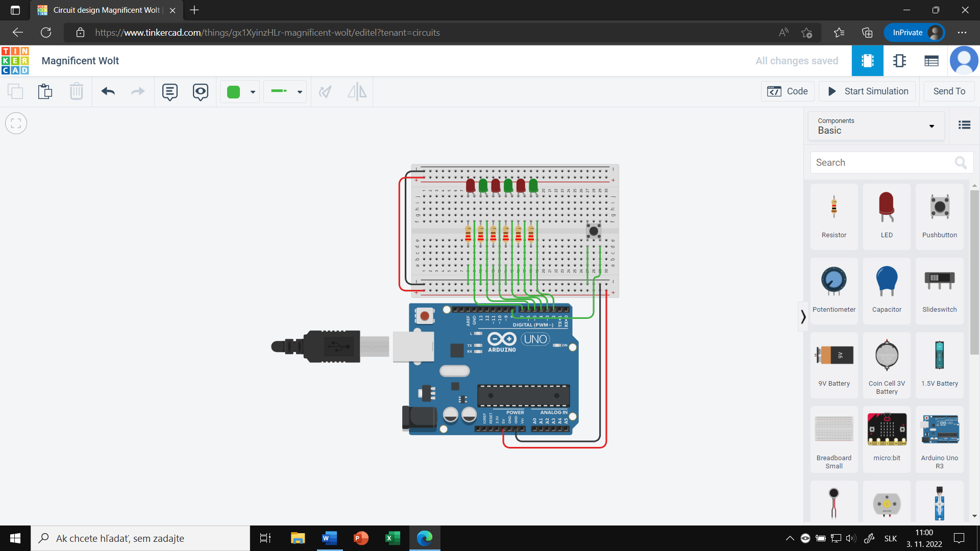Click the Tinkercad logo
Image resolution: width=980 pixels, height=551 pixels.
pos(15,61)
